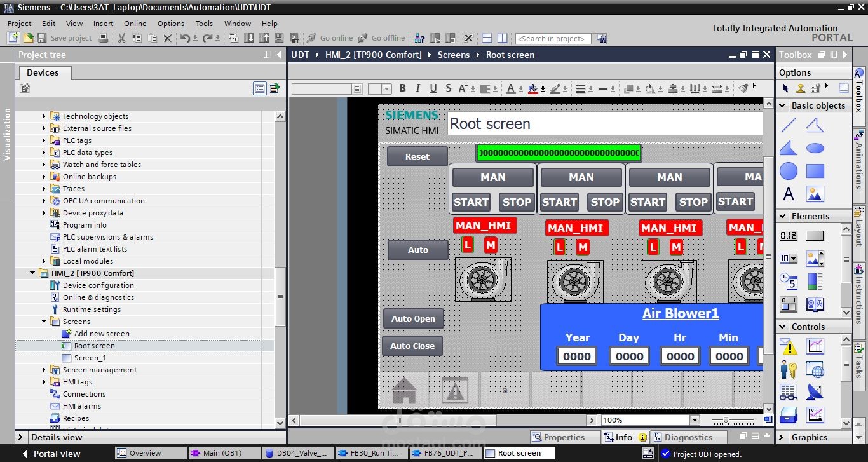Image resolution: width=868 pixels, height=462 pixels.
Task: Click the Delete X icon in toolbar
Action: point(168,38)
